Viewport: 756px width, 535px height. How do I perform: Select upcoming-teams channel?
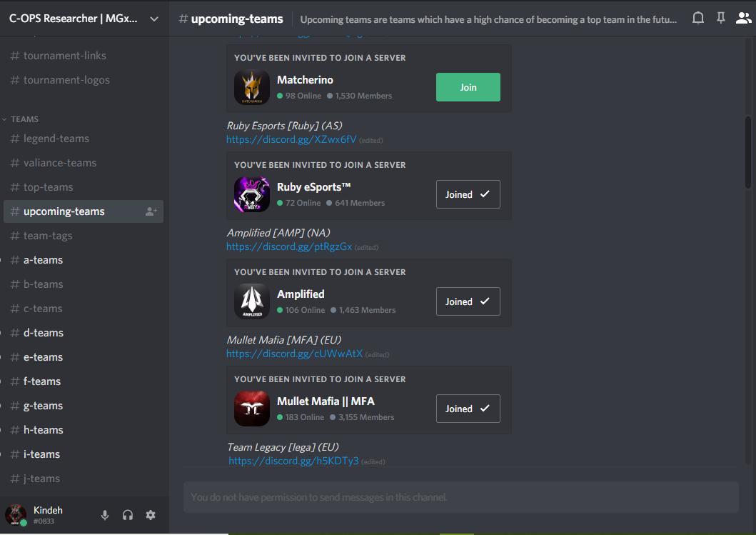tap(84, 211)
